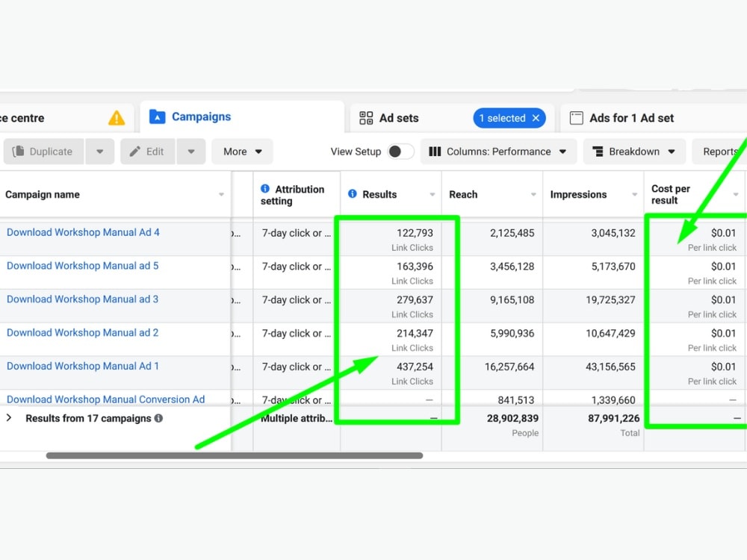Viewport: 747px width, 560px height.
Task: Open the Duplicate dropdown arrow
Action: (x=100, y=152)
